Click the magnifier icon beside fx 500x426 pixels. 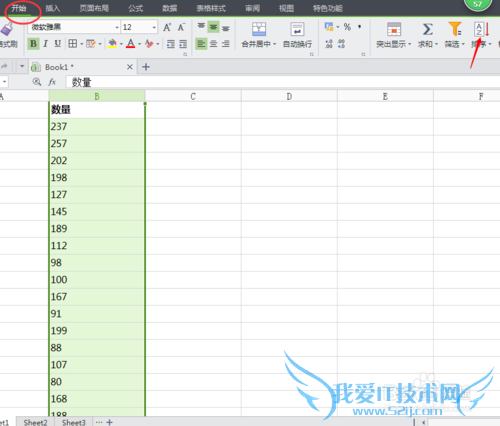(37, 82)
